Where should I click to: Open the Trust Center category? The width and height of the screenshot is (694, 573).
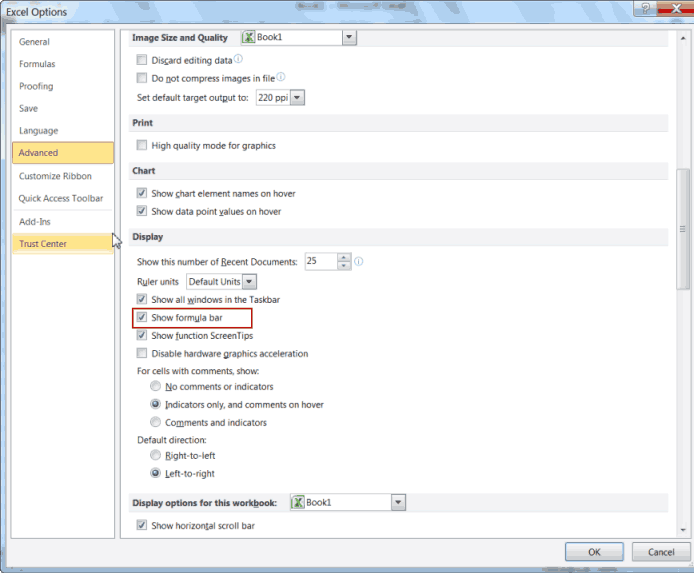tap(63, 244)
